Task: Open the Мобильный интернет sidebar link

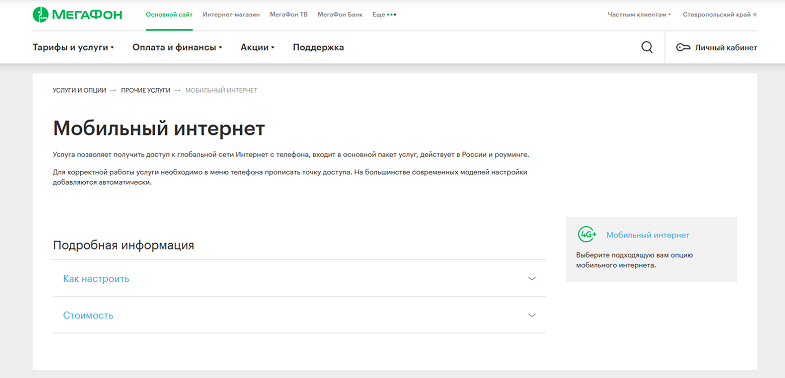Action: click(648, 235)
